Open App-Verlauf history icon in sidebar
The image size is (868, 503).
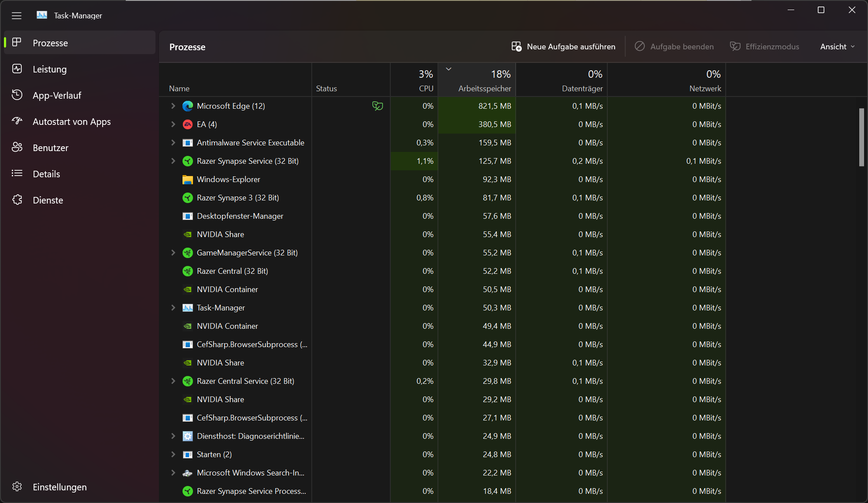[17, 95]
